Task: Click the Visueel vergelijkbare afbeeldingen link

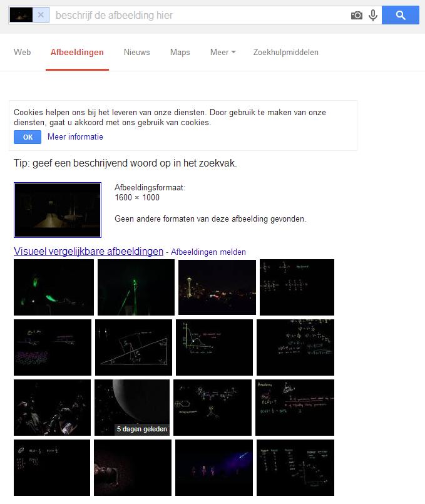Action: click(x=88, y=252)
